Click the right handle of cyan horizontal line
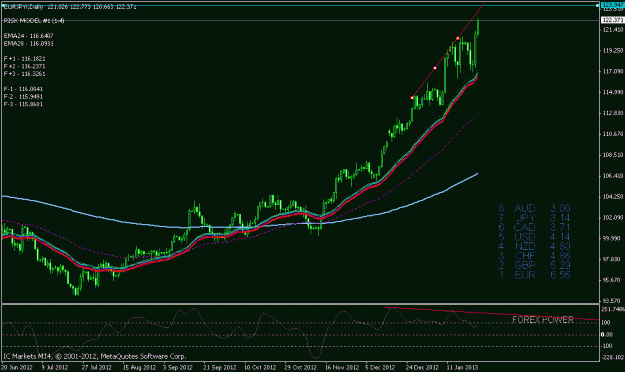 (x=597, y=5)
